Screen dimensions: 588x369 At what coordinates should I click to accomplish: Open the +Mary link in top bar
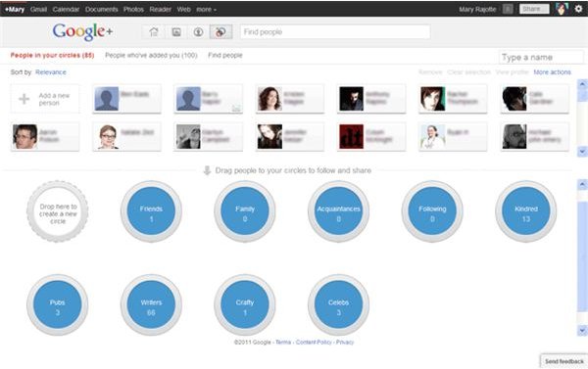(x=15, y=10)
